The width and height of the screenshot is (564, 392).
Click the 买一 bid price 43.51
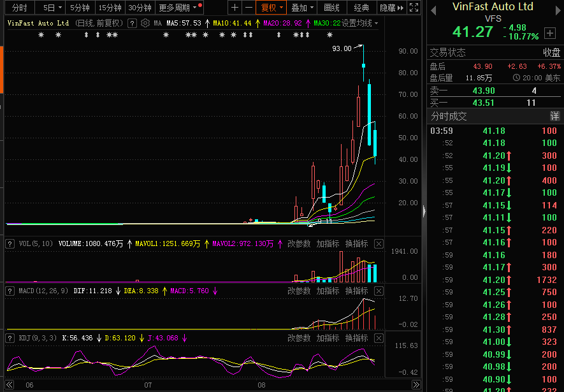[x=484, y=103]
